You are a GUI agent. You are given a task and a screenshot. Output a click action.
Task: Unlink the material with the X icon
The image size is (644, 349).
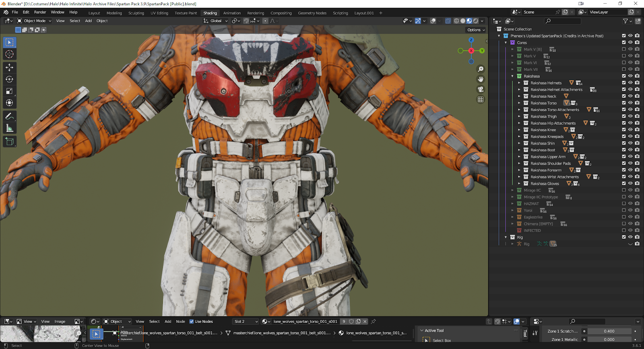(365, 321)
